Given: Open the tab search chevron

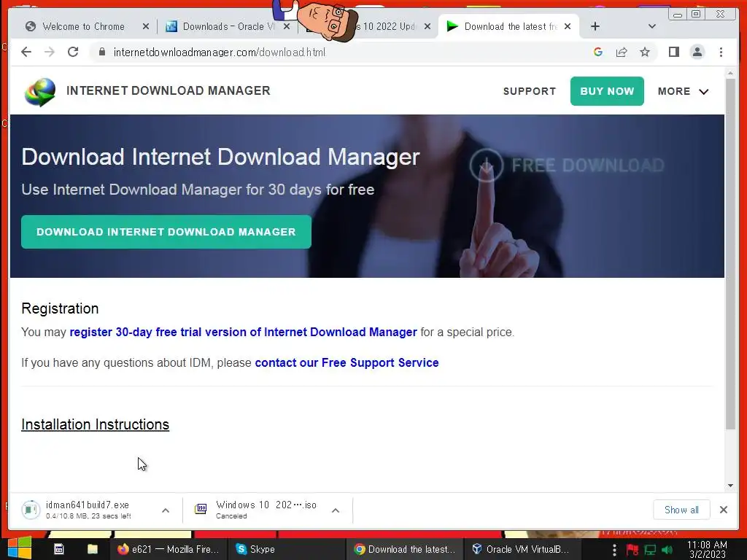Looking at the screenshot, I should tap(652, 26).
